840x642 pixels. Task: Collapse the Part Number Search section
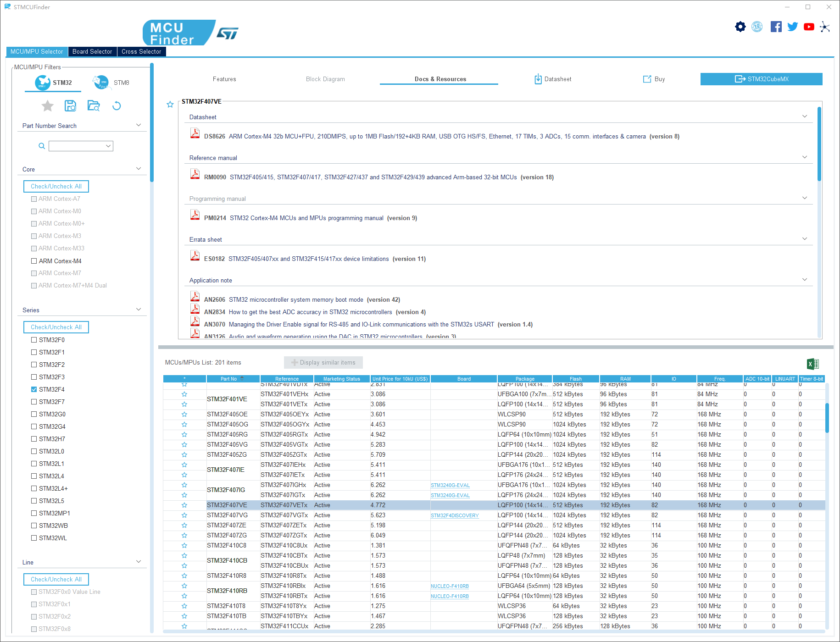click(139, 125)
